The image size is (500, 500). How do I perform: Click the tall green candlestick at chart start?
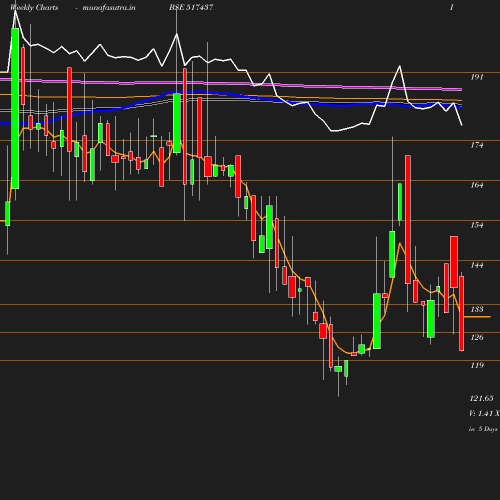[x=15, y=108]
